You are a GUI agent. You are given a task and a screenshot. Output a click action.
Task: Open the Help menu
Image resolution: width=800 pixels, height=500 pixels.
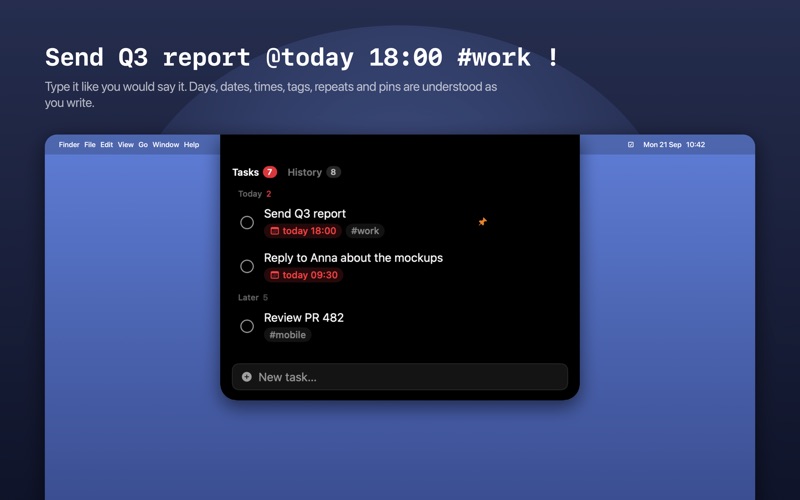point(191,145)
